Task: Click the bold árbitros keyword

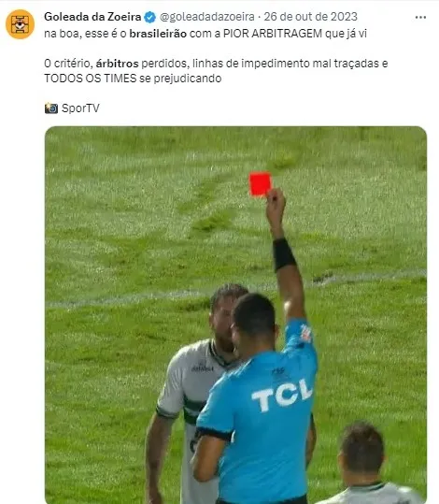Action: (x=117, y=64)
